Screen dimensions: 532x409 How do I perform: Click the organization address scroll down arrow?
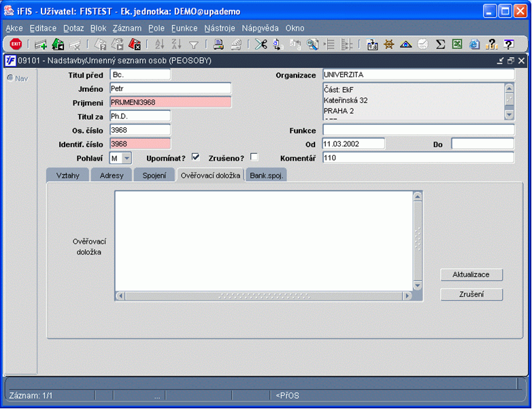click(x=509, y=115)
